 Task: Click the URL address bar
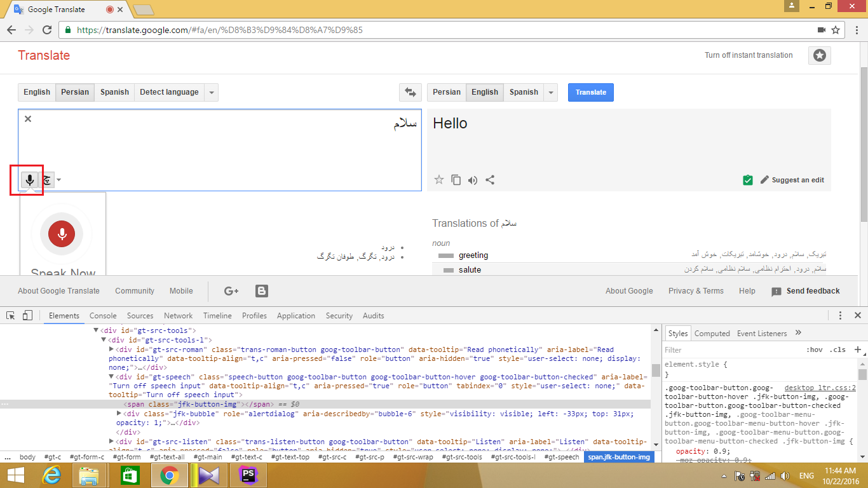438,30
